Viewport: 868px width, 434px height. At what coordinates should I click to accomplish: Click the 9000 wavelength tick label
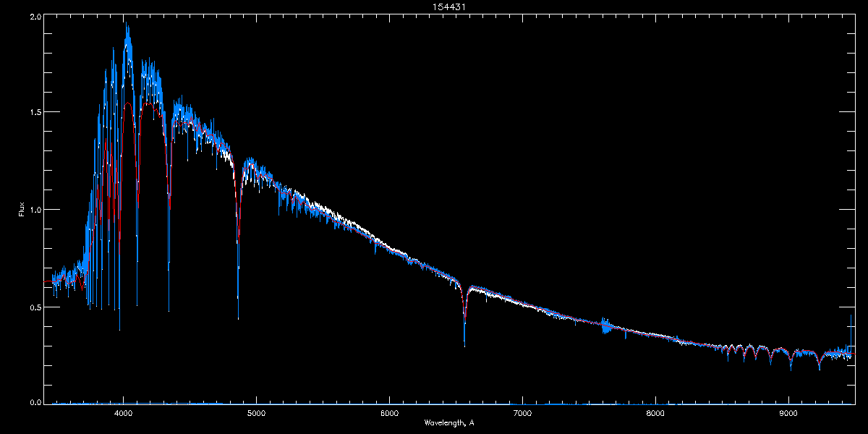788,414
